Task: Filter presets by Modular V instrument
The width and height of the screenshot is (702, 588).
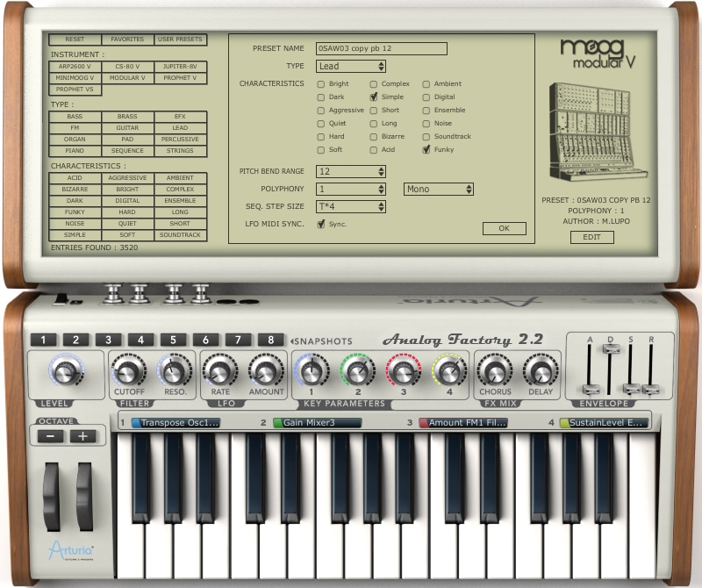Action: coord(127,78)
